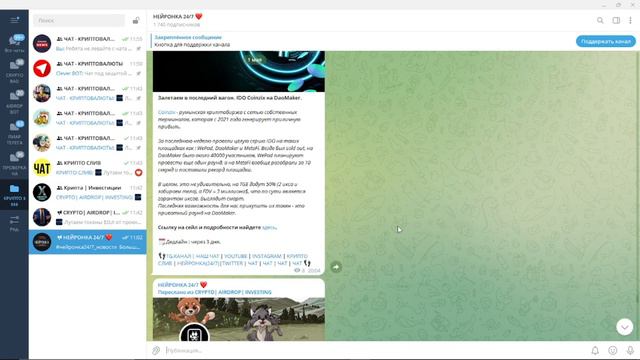The height and width of the screenshot is (360, 640).
Task: Open the INSTAGRAM link
Action: click(x=267, y=256)
